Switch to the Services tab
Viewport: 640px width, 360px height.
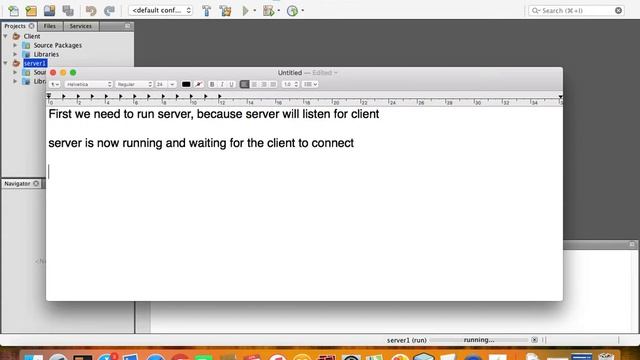coord(80,26)
